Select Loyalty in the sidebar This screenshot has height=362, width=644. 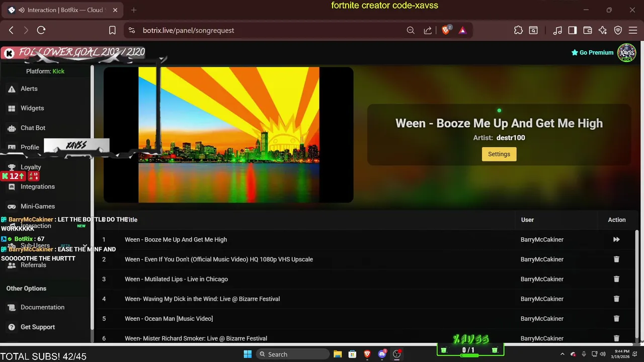coord(31,167)
